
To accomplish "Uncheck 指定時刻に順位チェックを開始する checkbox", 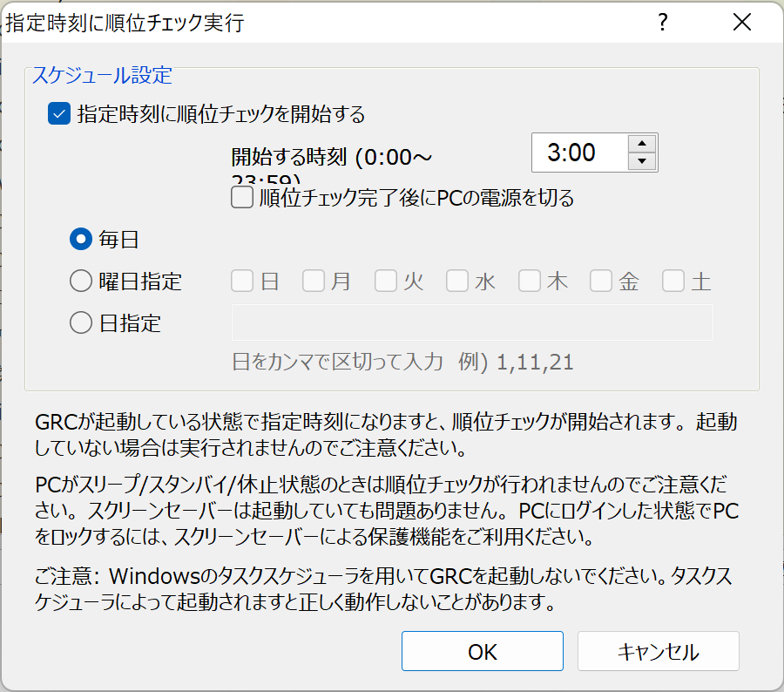I will pyautogui.click(x=58, y=113).
